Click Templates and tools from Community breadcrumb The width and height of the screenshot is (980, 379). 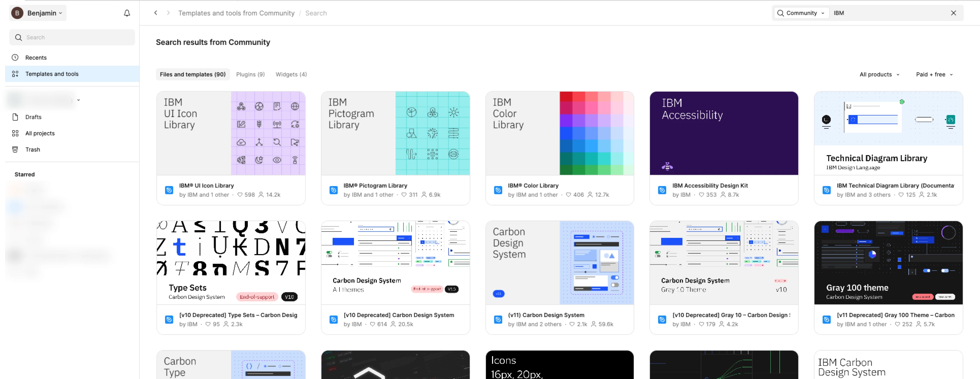point(236,13)
